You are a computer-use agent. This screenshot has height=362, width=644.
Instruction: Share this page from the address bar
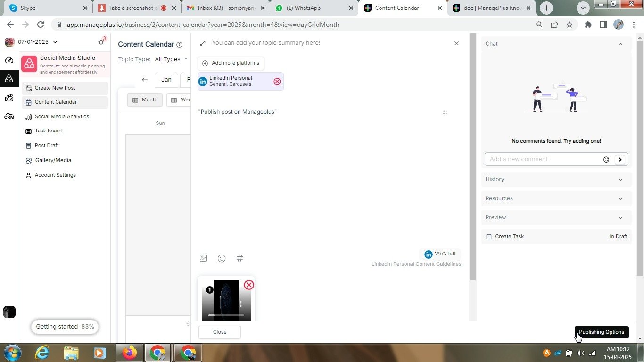point(554,25)
